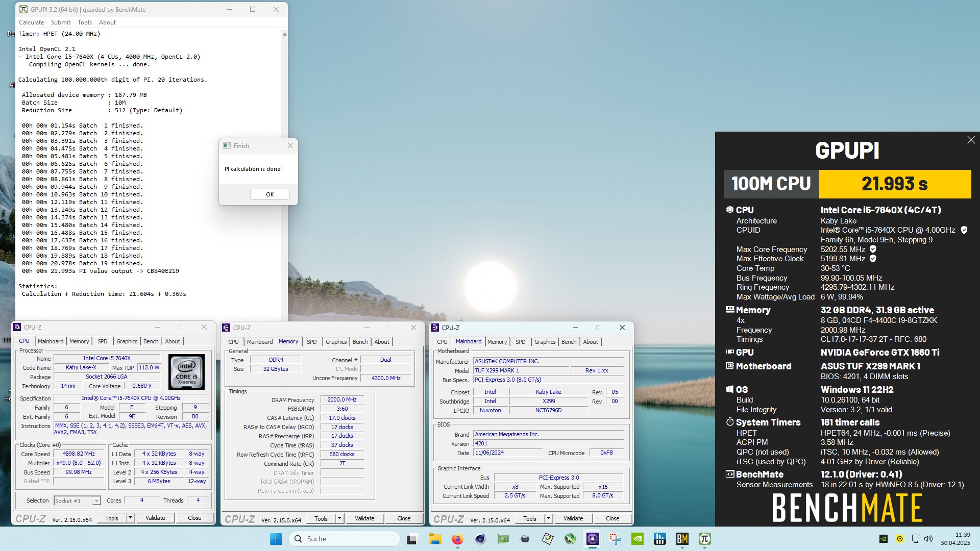Open green globe icon app in taskbar

(x=570, y=539)
